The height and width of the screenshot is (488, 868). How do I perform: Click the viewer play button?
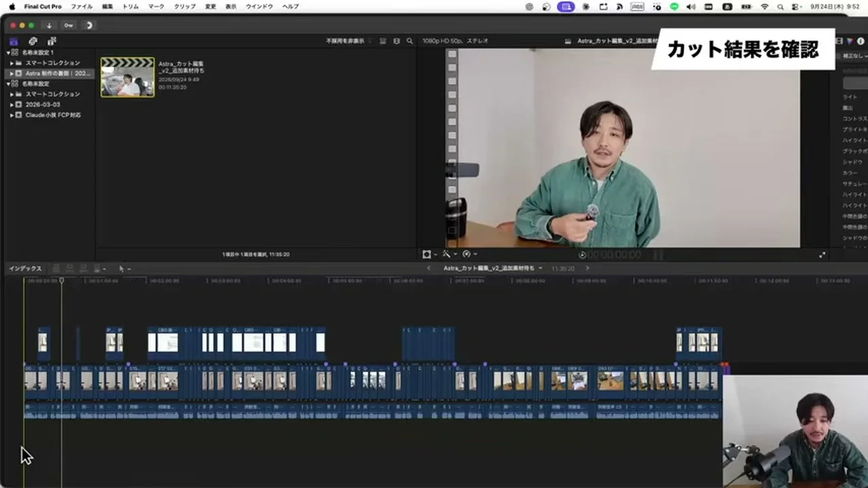(583, 255)
